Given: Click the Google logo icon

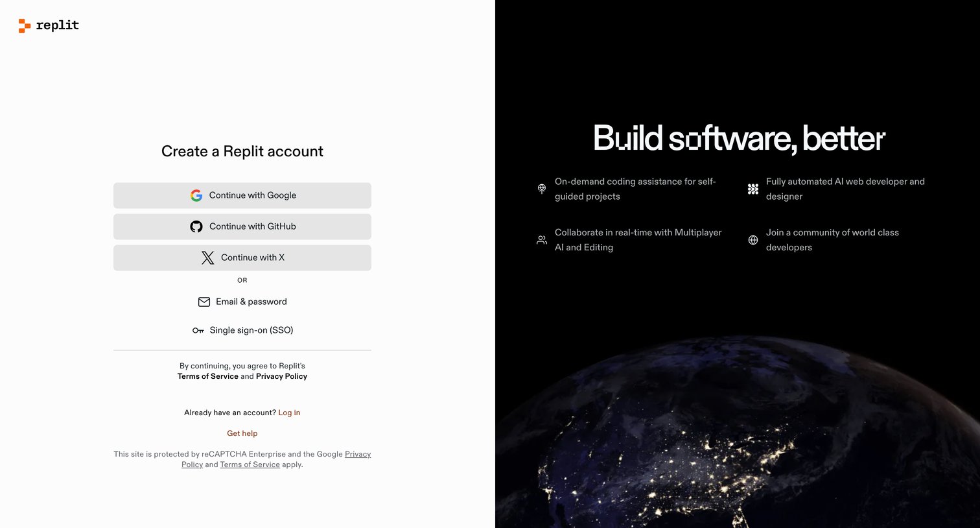Looking at the screenshot, I should tap(196, 195).
